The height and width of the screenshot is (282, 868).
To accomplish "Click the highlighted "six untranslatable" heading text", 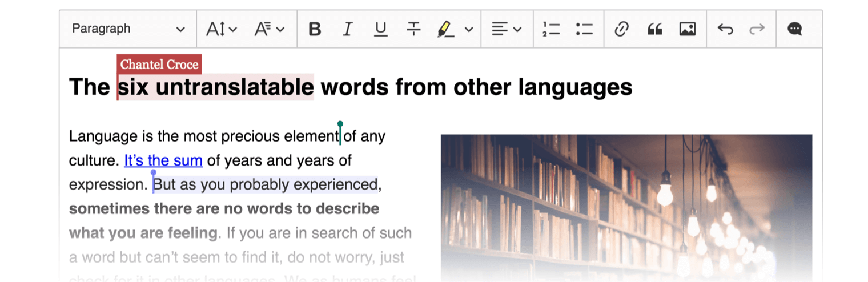I will [216, 87].
